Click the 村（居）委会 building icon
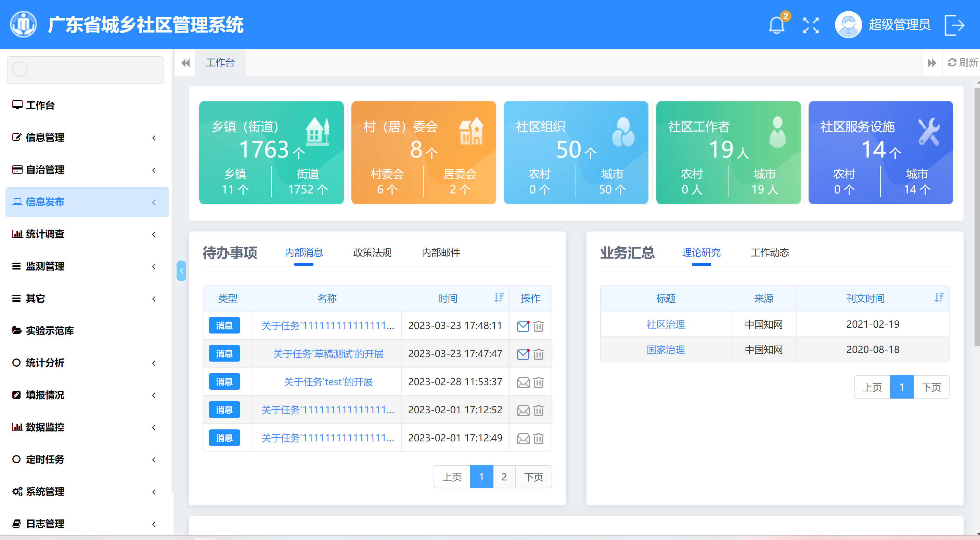 pyautogui.click(x=471, y=131)
